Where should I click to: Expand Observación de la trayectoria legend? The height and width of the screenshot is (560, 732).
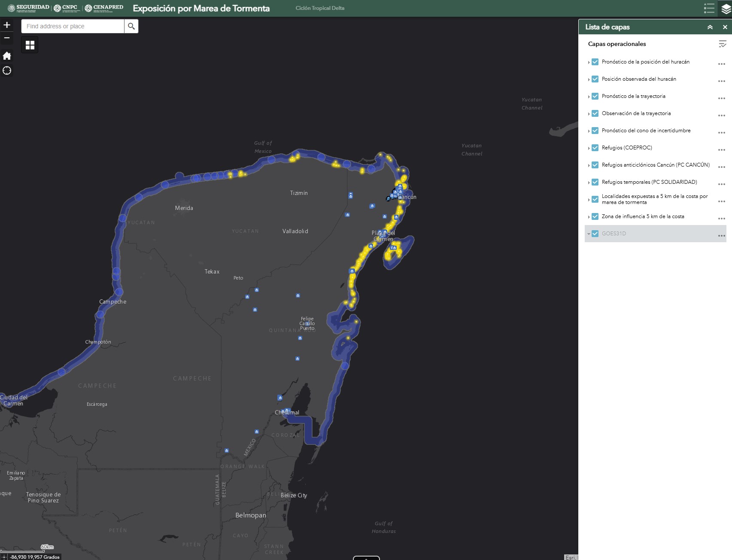coord(589,114)
